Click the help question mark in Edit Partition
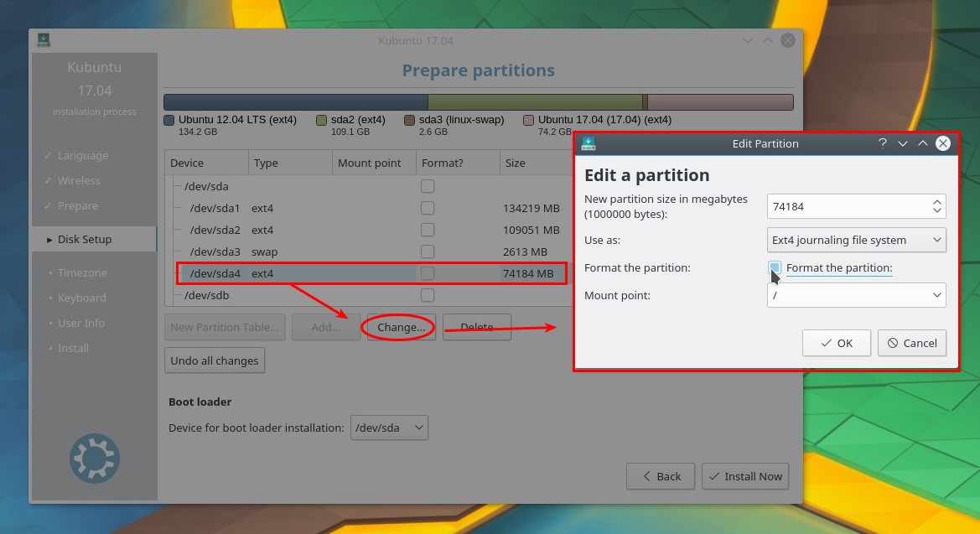980x534 pixels. [x=883, y=143]
